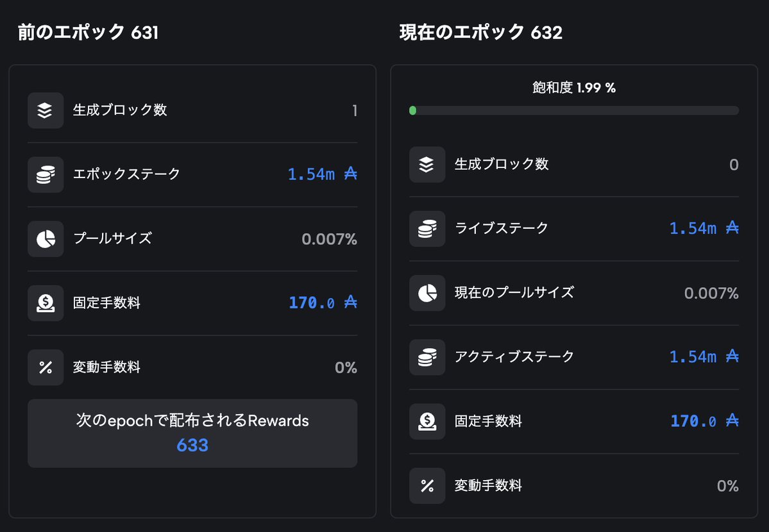Click the coins icon next to アクティブステーク
The image size is (769, 532).
coord(427,358)
